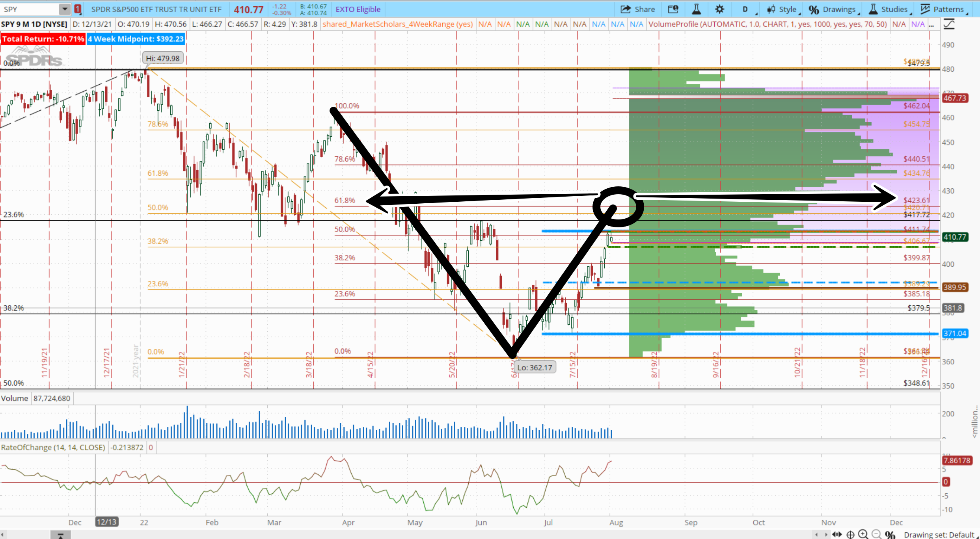
Task: Click the Edit Studies flask icon
Action: 696,9
